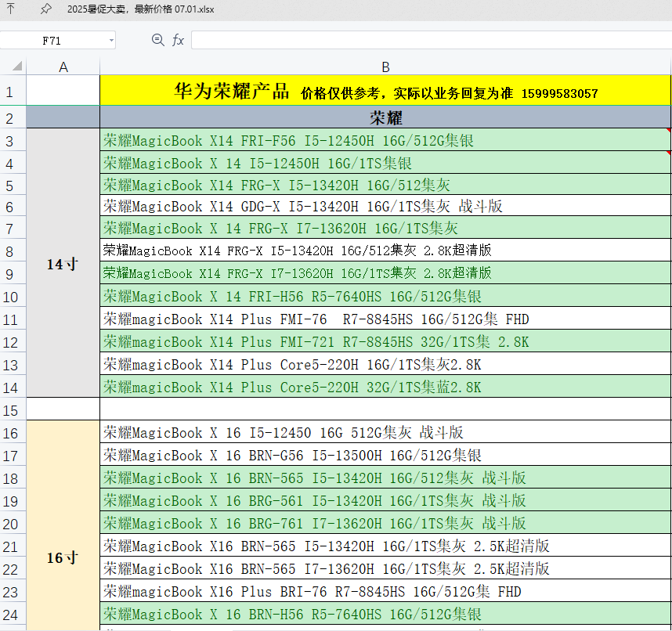Click the 14寸 merged cell

click(63, 263)
